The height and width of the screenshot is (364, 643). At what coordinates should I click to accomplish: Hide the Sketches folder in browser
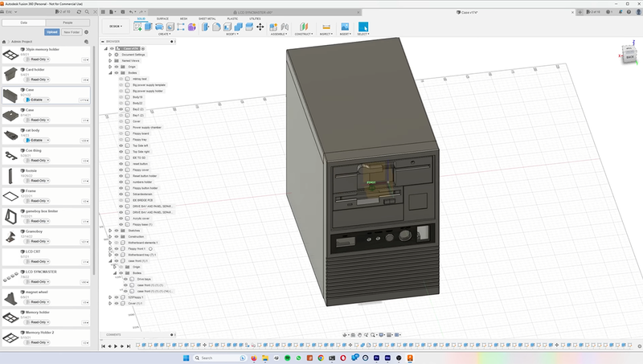coord(116,231)
